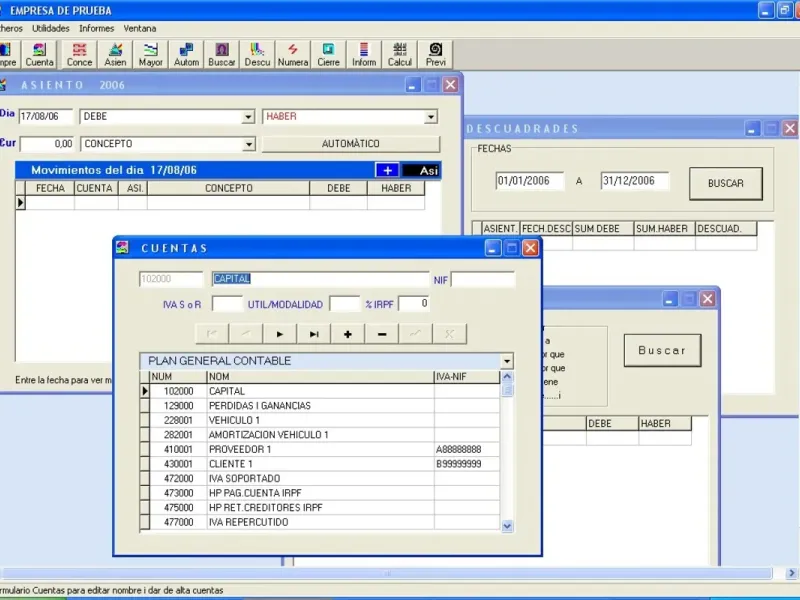
Task: Launch the Calcul calculator icon
Action: click(400, 54)
